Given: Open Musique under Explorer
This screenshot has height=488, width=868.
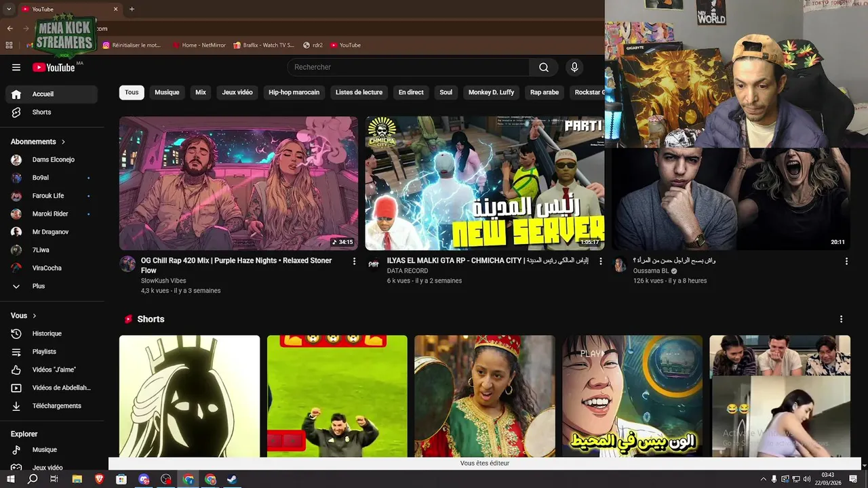Looking at the screenshot, I should [52, 449].
